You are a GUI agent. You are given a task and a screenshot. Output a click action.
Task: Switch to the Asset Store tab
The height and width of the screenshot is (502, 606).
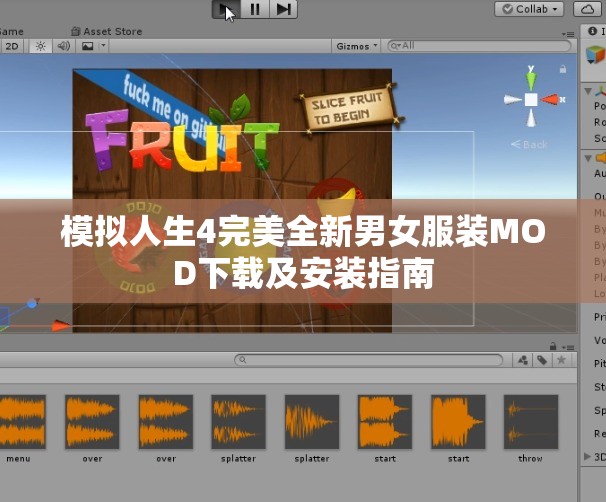coord(107,31)
